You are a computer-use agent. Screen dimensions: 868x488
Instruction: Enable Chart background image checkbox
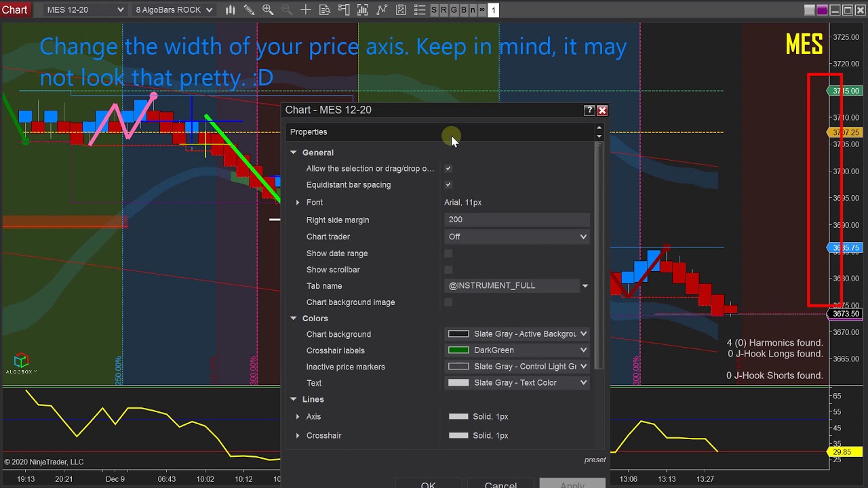448,302
